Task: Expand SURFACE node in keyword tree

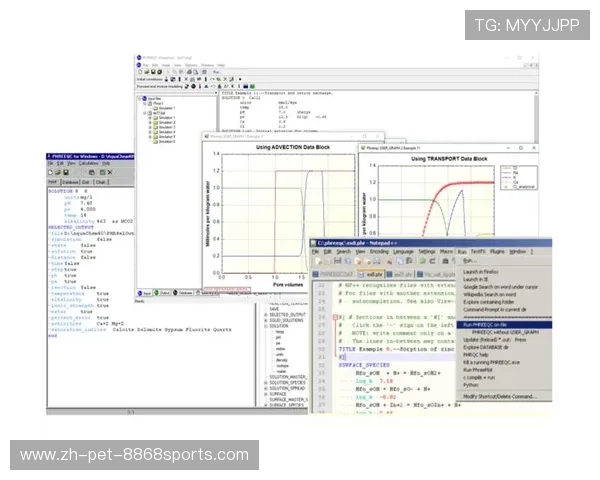Action: point(266,394)
